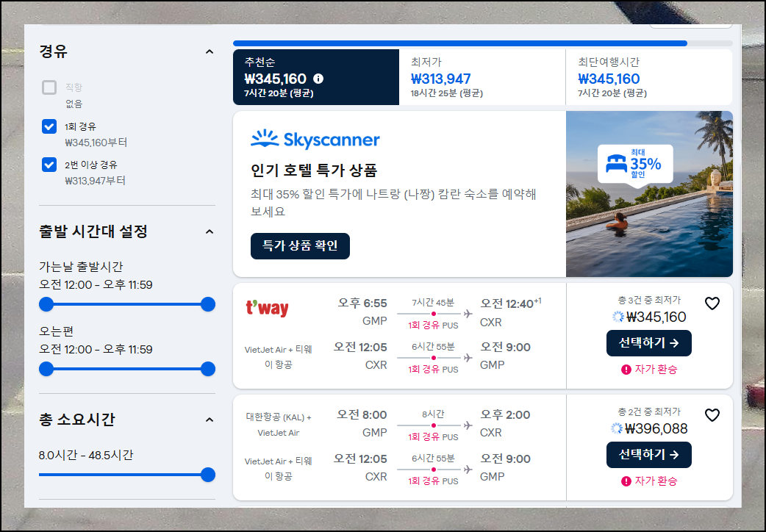
Task: Click the 7시간 45분 duration label
Action: click(x=433, y=303)
